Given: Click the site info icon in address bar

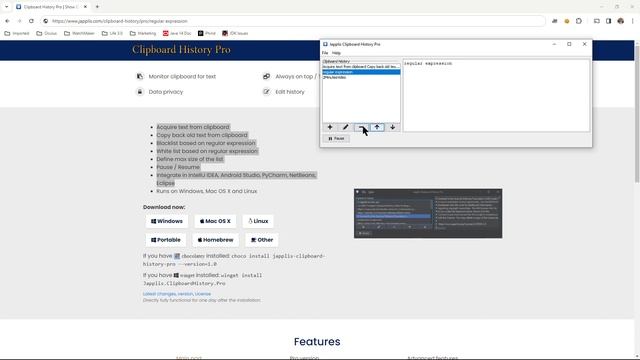Looking at the screenshot, I should (x=46, y=21).
